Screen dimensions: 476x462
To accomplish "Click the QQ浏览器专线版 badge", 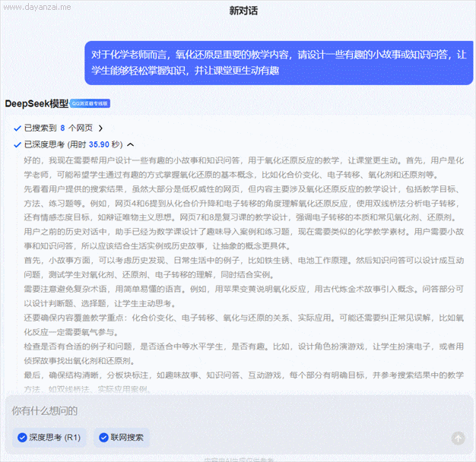I will (91, 103).
